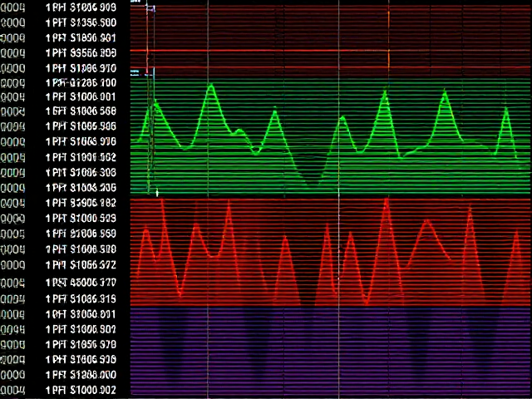Click the tallest peak of the green waveform
Image resolution: width=532 pixels, height=399 pixels.
(x=211, y=86)
